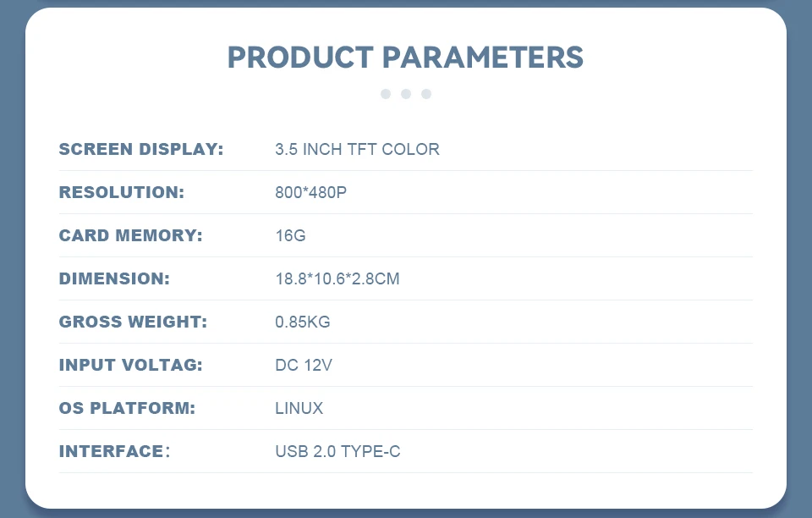
Task: Click the DIMENSION label
Action: click(114, 278)
